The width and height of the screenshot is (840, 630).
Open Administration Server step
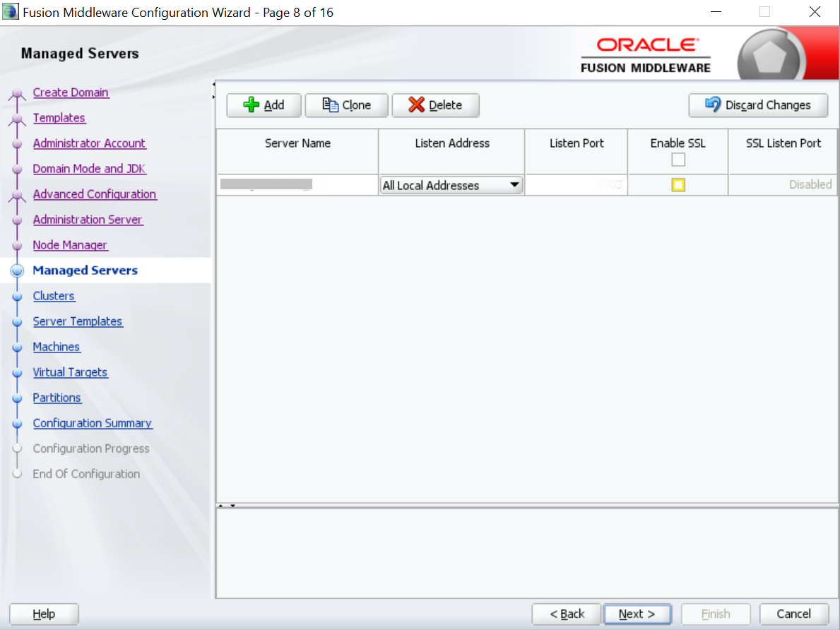[88, 220]
